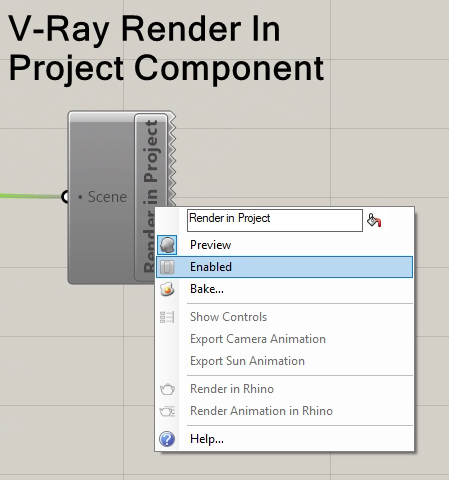This screenshot has height=480, width=449.
Task: Click the Render Animation teapot icon
Action: (x=167, y=411)
